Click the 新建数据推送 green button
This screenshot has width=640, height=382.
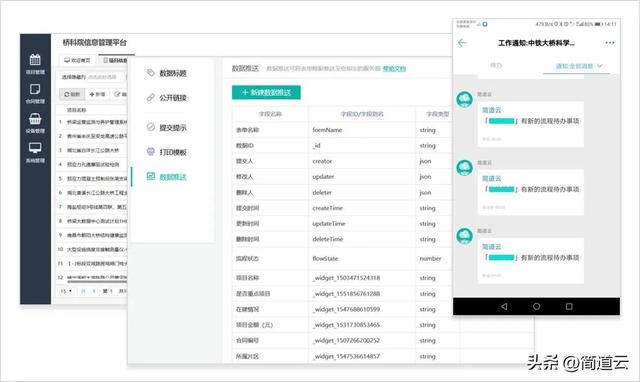tap(266, 92)
